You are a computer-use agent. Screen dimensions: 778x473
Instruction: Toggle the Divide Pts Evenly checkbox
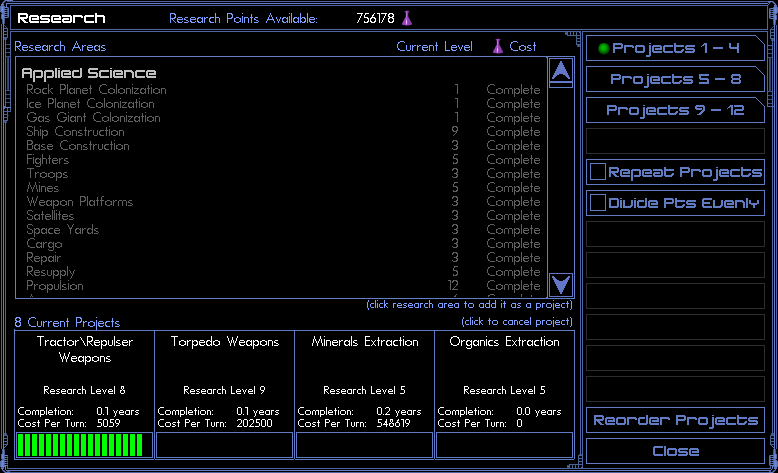pyautogui.click(x=597, y=203)
